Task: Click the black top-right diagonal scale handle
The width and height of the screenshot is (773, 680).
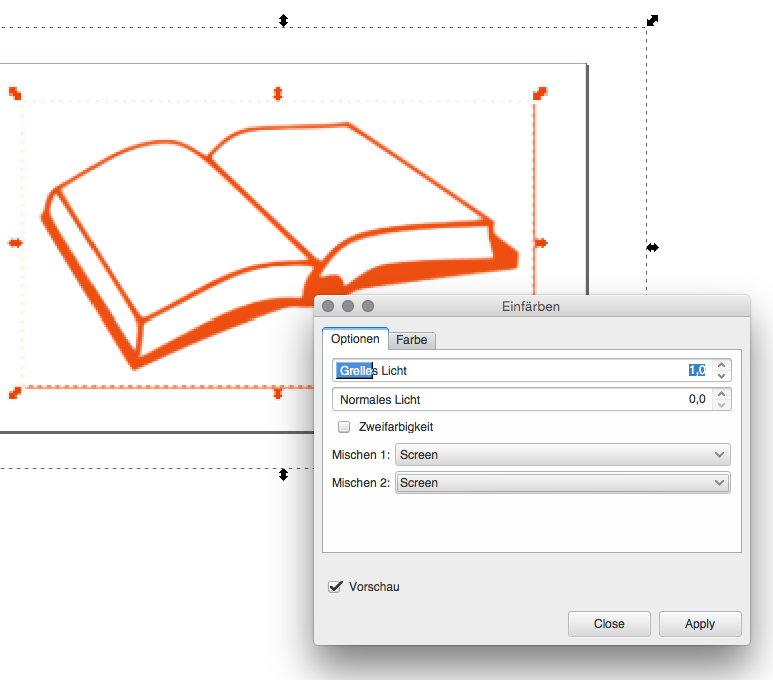Action: (x=652, y=20)
